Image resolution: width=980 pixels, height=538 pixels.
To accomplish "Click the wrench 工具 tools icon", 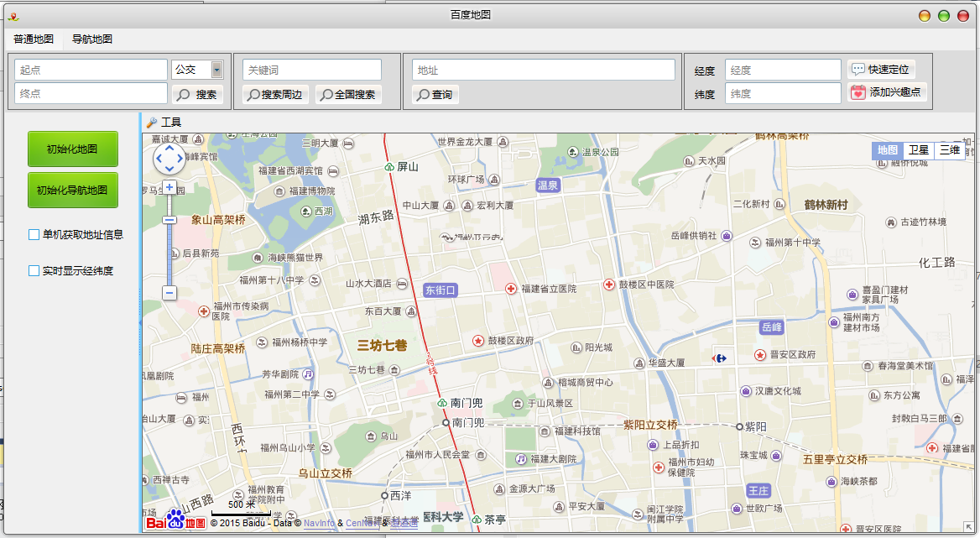I will click(151, 122).
